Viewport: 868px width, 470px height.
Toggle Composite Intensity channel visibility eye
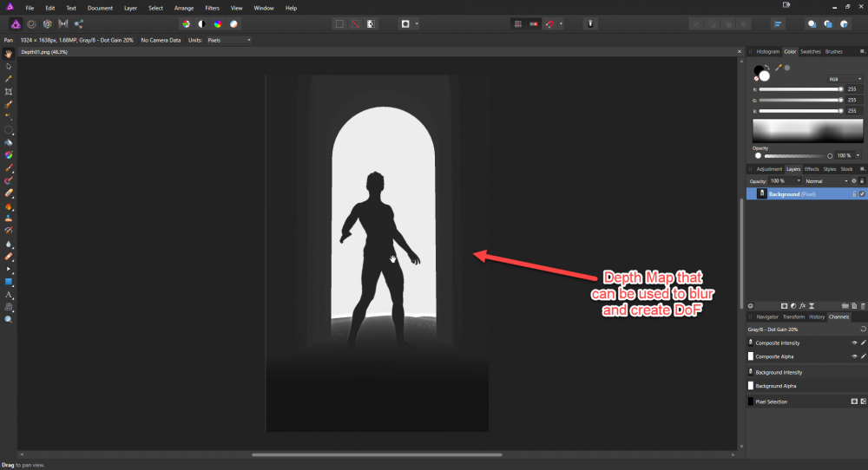pyautogui.click(x=854, y=343)
